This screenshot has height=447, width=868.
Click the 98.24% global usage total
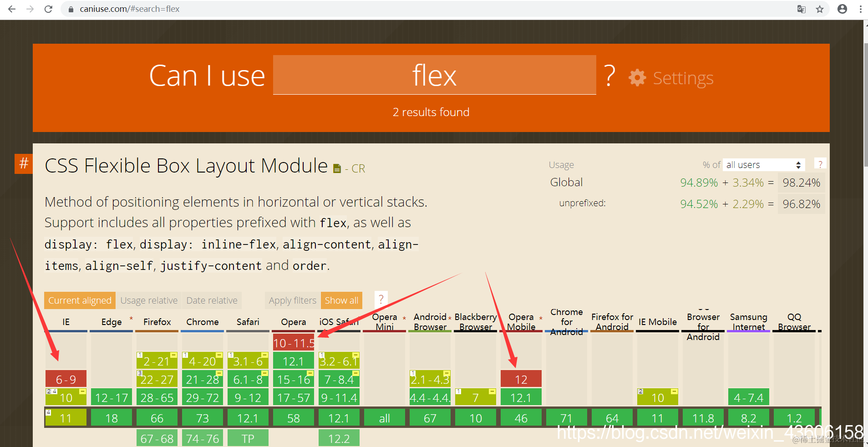click(x=801, y=183)
